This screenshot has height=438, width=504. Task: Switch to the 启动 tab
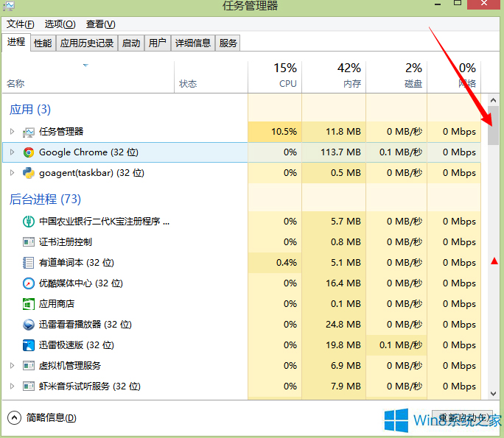point(131,43)
